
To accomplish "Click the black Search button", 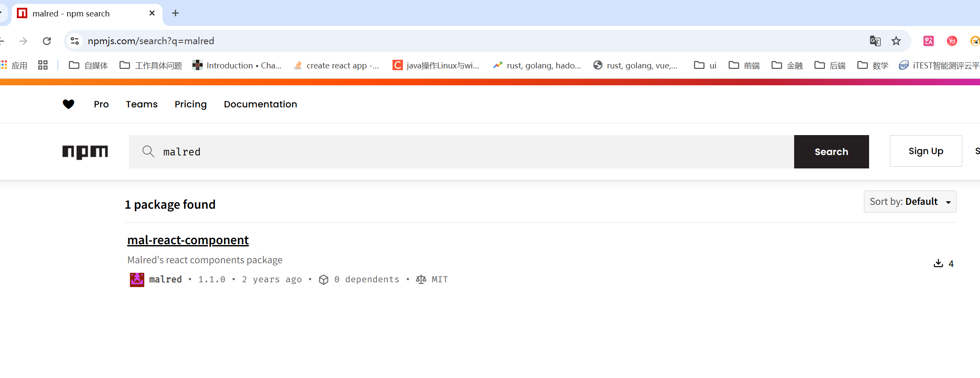I will point(831,152).
